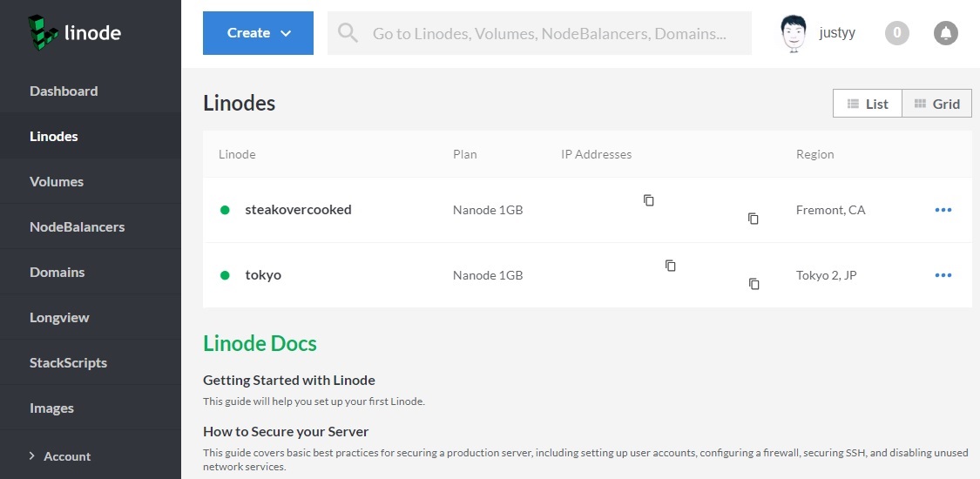Open the tokyo Linode
The width and height of the screenshot is (980, 479).
click(x=263, y=275)
